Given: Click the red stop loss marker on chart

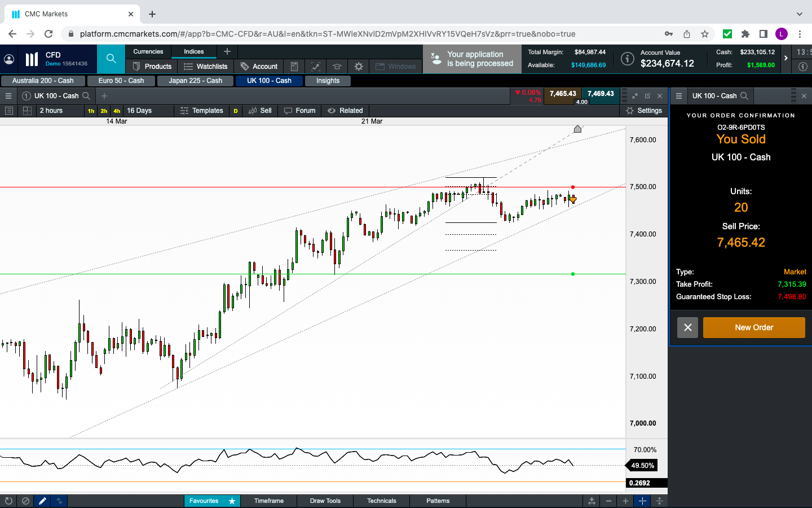Looking at the screenshot, I should pyautogui.click(x=573, y=187).
